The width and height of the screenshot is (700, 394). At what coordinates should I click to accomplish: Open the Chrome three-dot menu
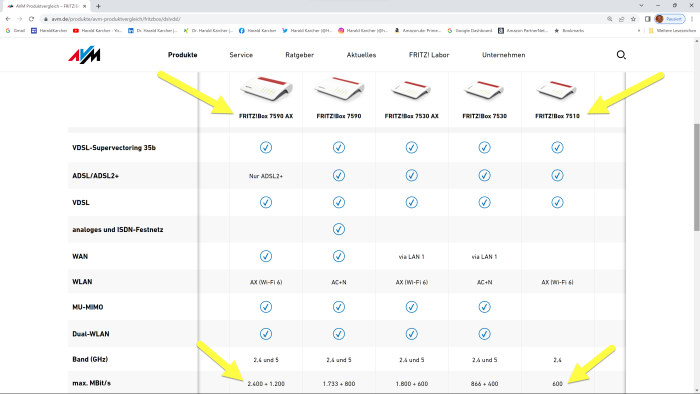pos(692,19)
